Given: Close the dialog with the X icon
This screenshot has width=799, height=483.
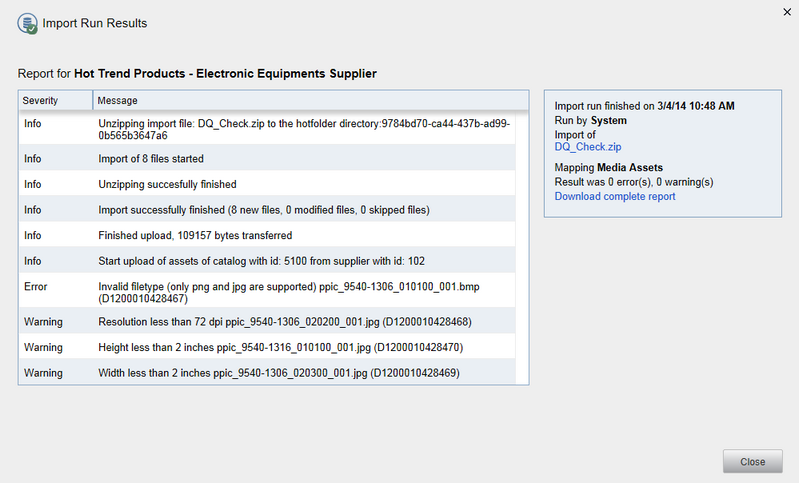Looking at the screenshot, I should tap(787, 12).
